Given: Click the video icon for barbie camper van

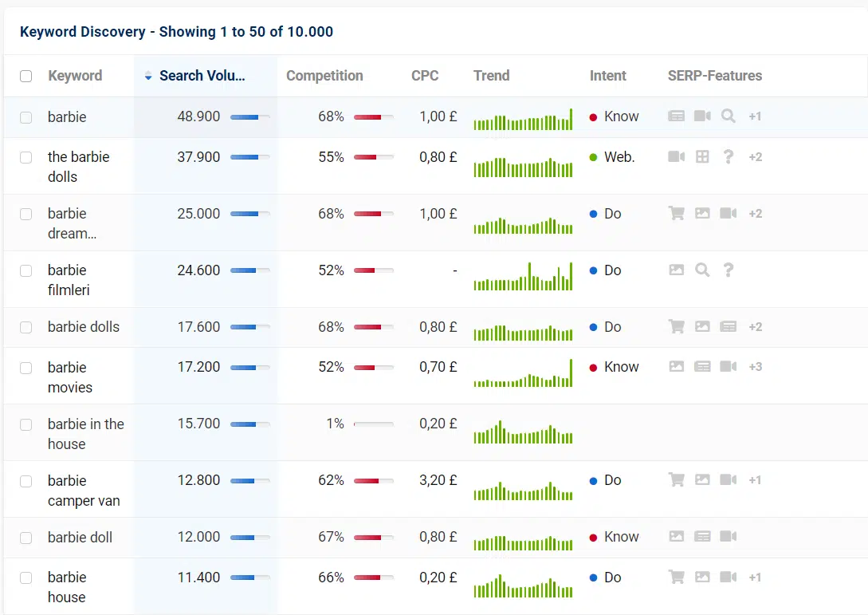Looking at the screenshot, I should point(728,480).
